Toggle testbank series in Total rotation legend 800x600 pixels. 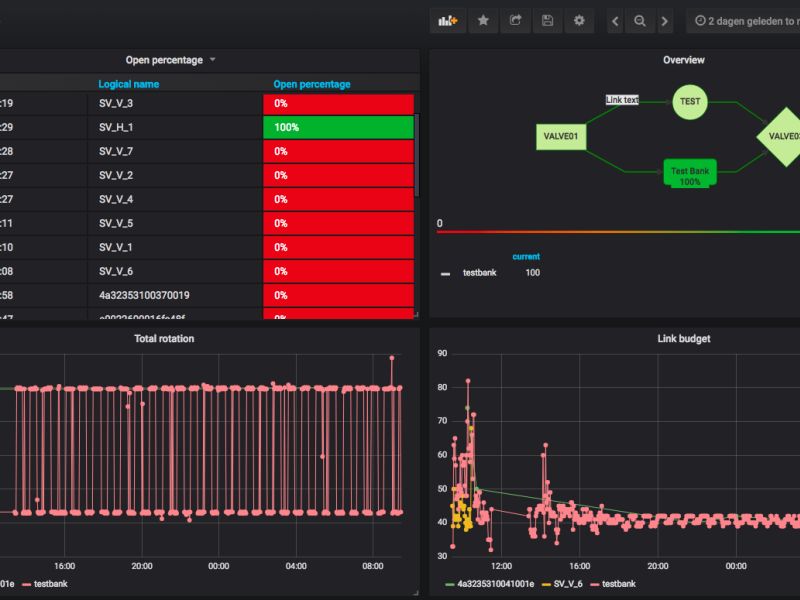51,583
